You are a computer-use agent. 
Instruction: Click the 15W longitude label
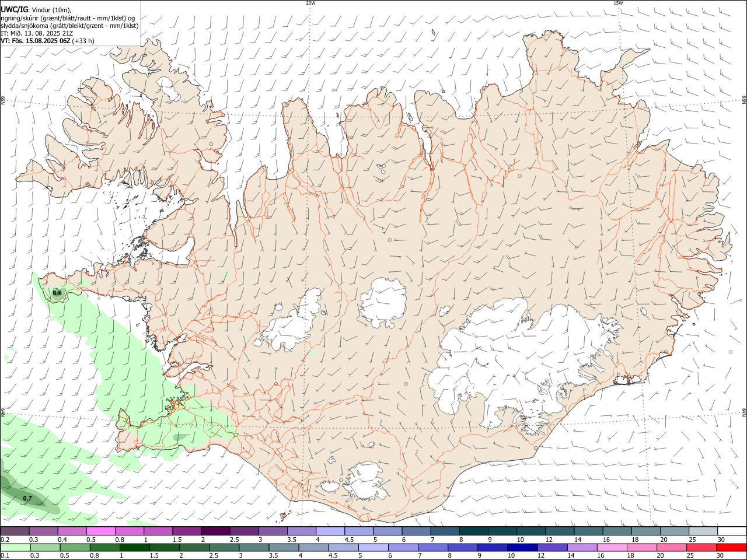pos(618,3)
